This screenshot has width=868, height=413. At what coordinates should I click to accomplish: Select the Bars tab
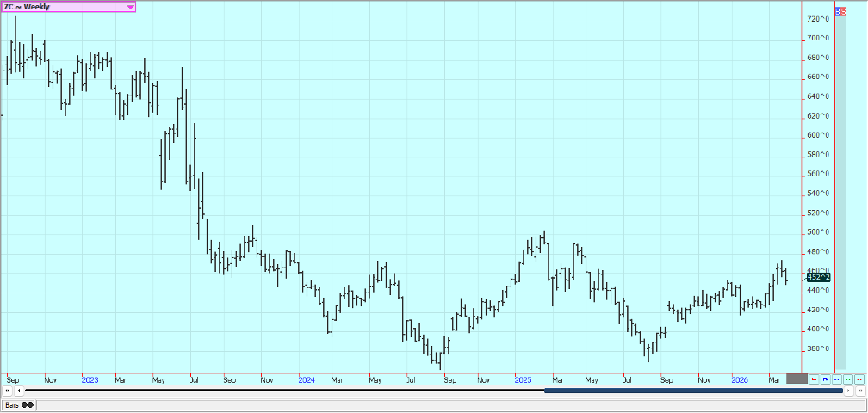12,404
